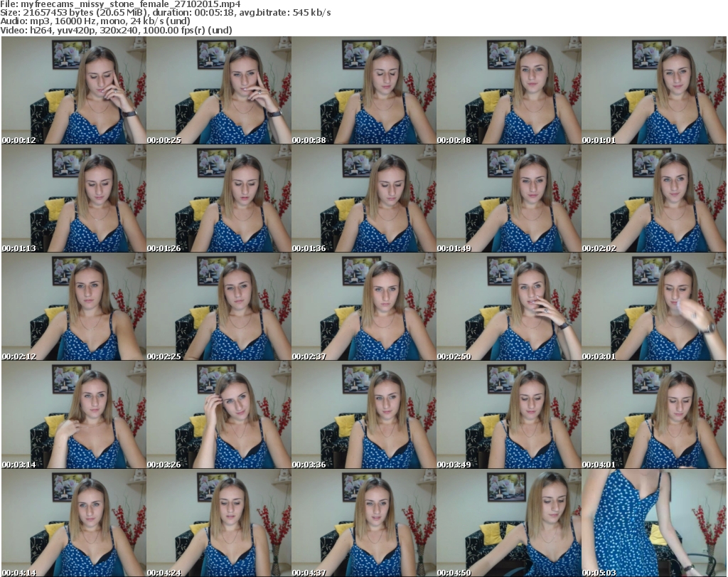Select the frame captured at 00:00:48
Image resolution: width=728 pixels, height=577 pixels.
click(509, 90)
